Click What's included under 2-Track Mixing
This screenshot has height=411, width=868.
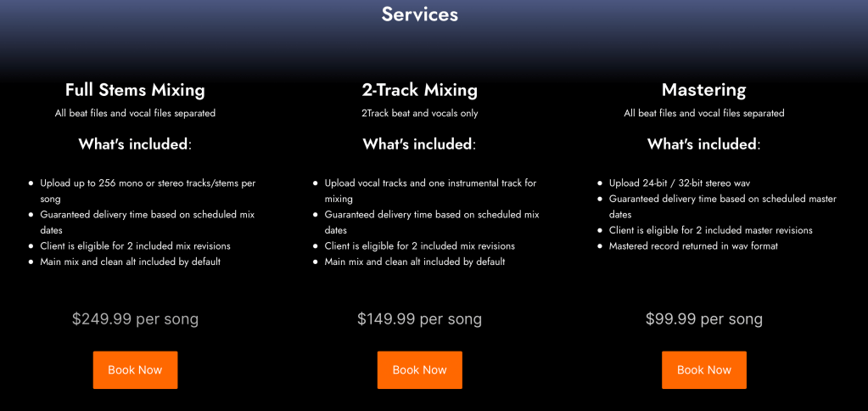(419, 144)
